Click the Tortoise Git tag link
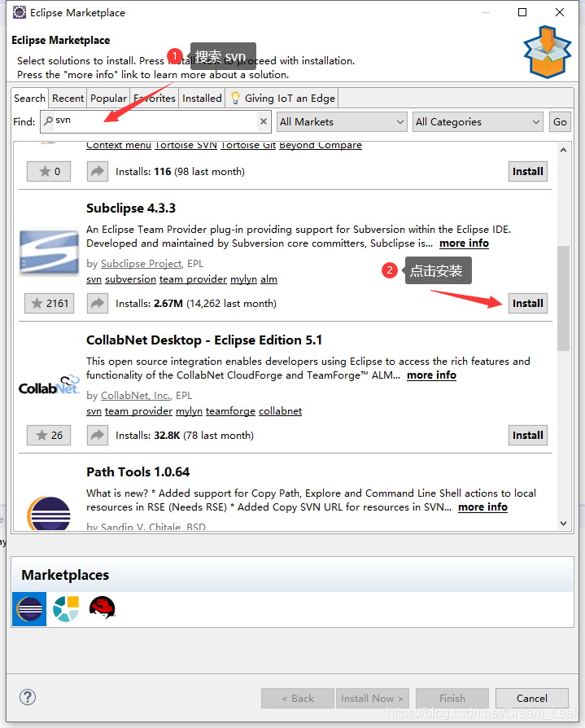The width and height of the screenshot is (585, 728). [x=248, y=145]
